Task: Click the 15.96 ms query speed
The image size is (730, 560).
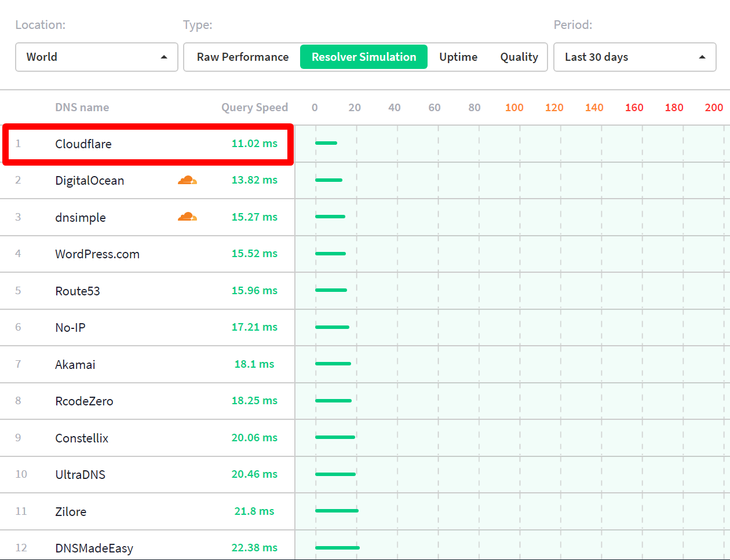Action: [254, 290]
